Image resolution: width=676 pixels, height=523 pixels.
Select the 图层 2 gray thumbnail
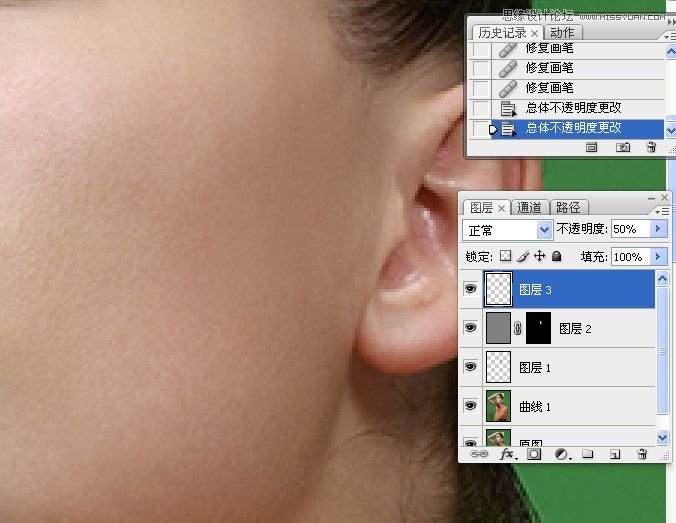tap(498, 328)
